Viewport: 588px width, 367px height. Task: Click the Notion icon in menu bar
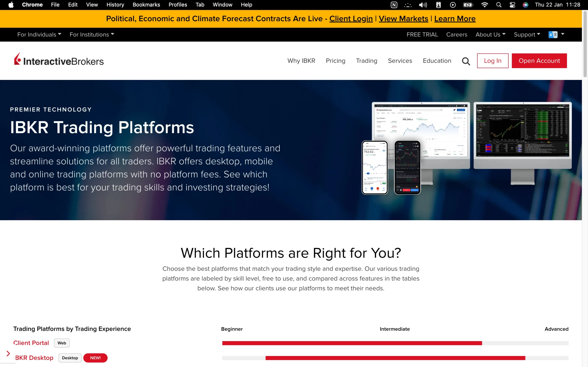(x=394, y=5)
